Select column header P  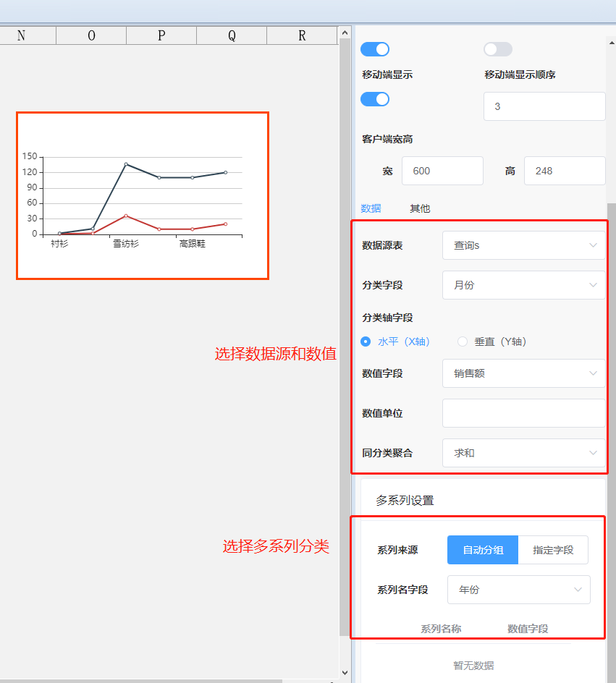[161, 36]
